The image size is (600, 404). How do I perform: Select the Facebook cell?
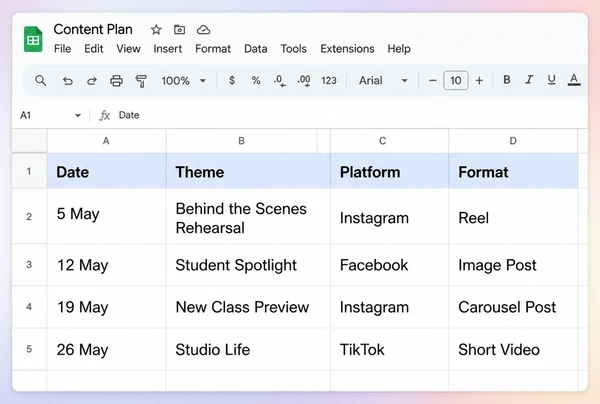(390, 265)
